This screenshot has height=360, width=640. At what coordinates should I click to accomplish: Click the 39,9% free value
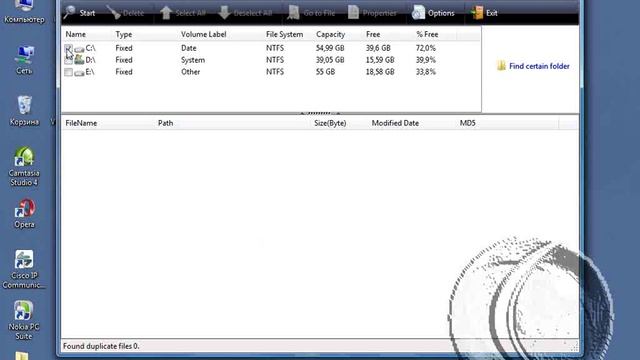point(426,60)
